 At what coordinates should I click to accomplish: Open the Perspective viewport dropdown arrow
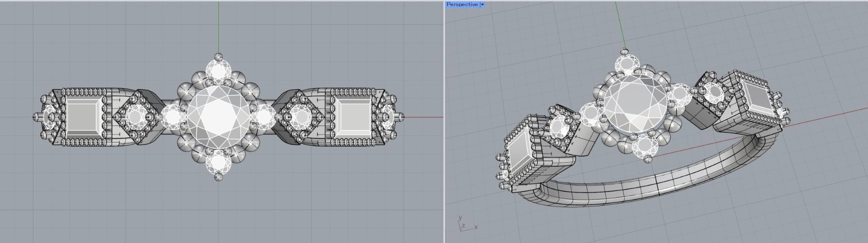click(482, 5)
